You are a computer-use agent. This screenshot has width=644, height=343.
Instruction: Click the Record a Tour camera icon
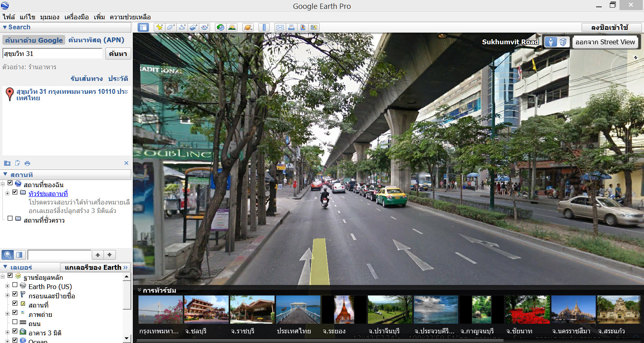coord(205,27)
